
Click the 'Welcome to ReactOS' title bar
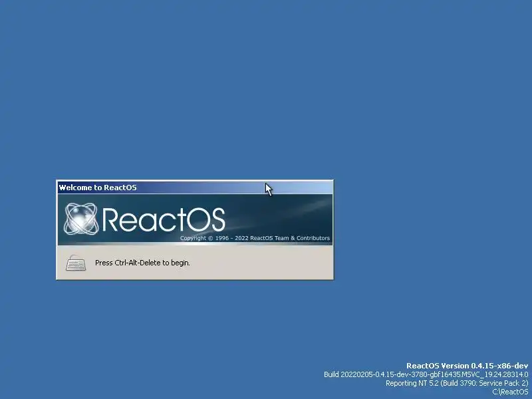tap(195, 188)
